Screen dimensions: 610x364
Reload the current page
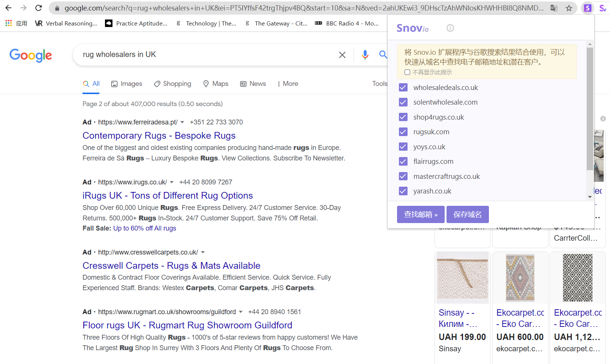[x=38, y=8]
